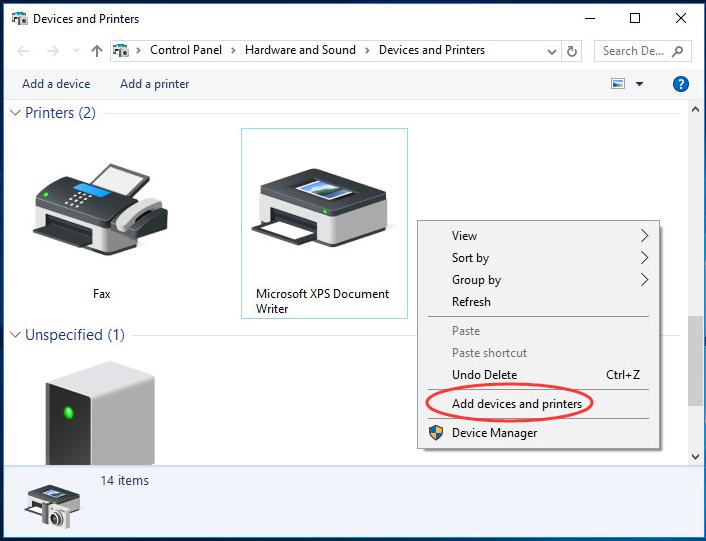
Task: Click the back navigation arrow
Action: (x=24, y=51)
